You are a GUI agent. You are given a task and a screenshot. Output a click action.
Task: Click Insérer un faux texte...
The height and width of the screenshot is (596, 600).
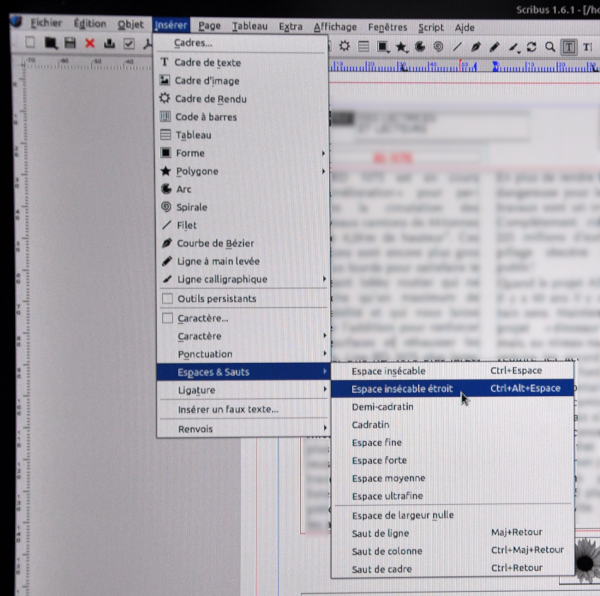coord(227,409)
